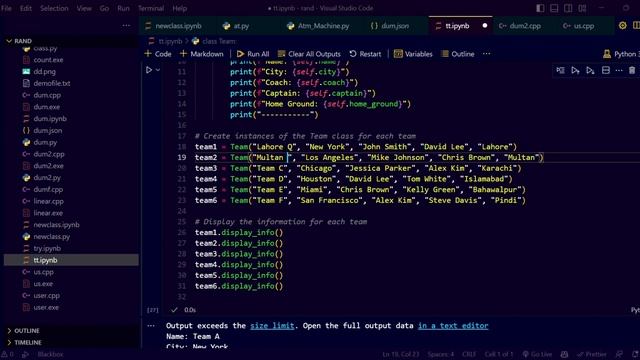The height and width of the screenshot is (360, 640).
Task: Open dd.png in explorer
Action: (44, 71)
